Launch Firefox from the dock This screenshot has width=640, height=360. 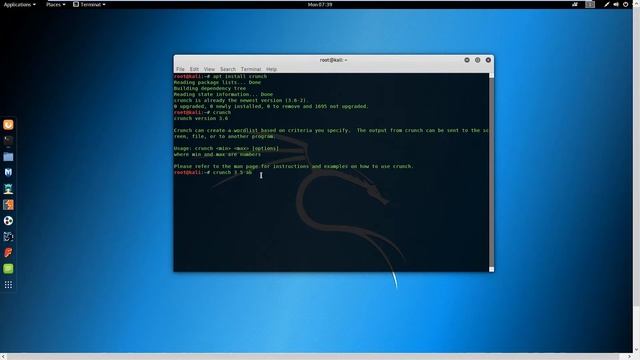point(8,124)
